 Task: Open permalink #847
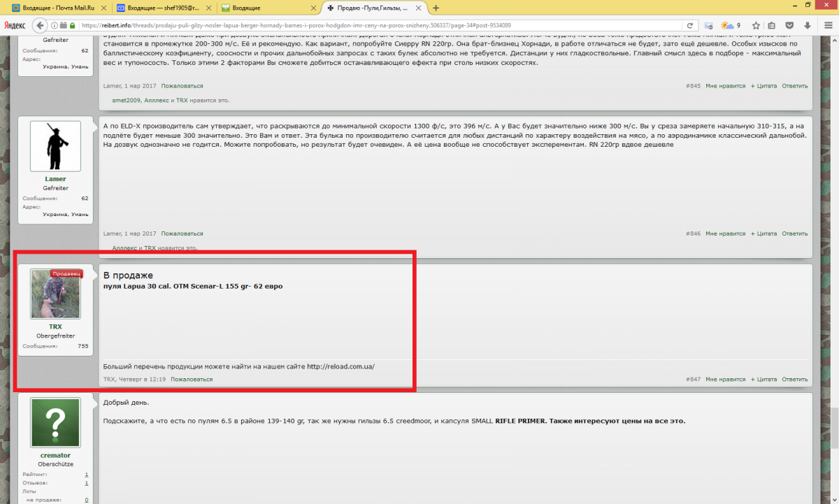[693, 380]
